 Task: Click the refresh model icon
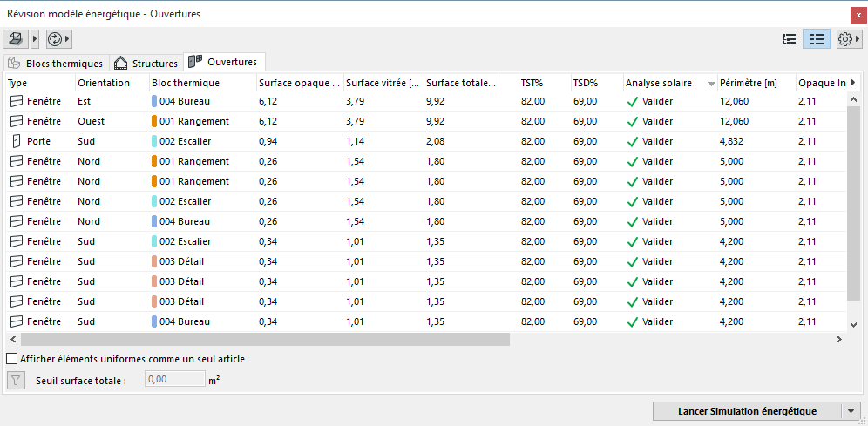tap(55, 39)
